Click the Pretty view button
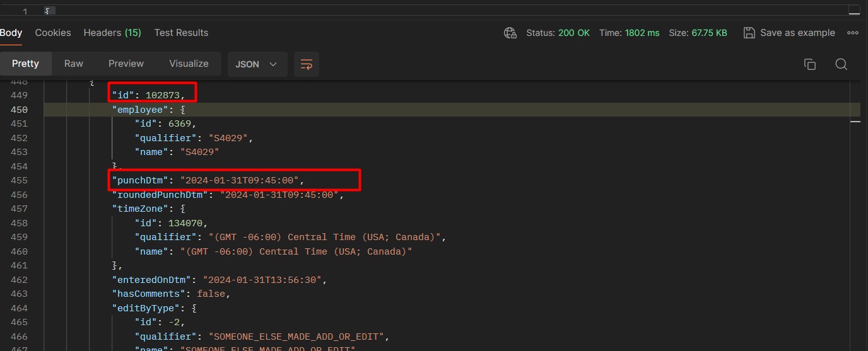Viewport: 868px width, 351px height. [25, 64]
